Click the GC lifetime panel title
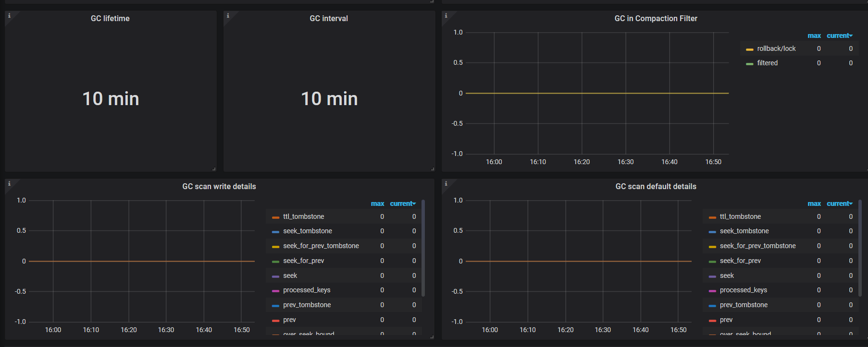 110,19
